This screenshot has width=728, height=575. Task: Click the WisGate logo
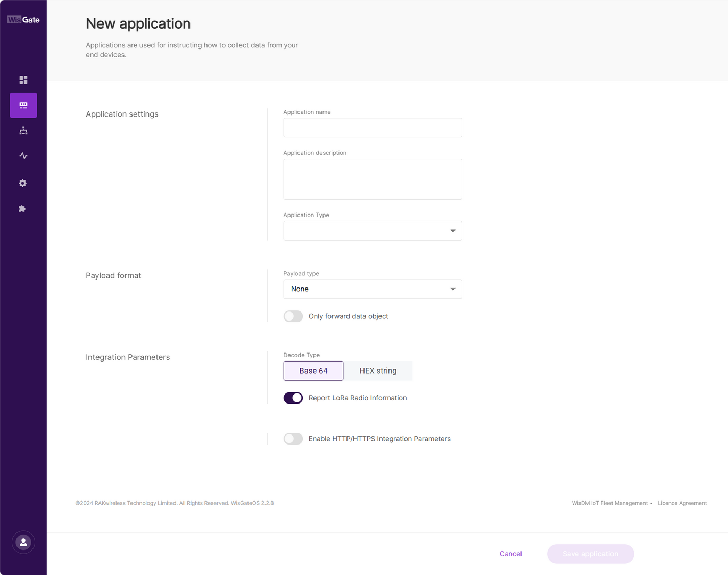tap(23, 20)
